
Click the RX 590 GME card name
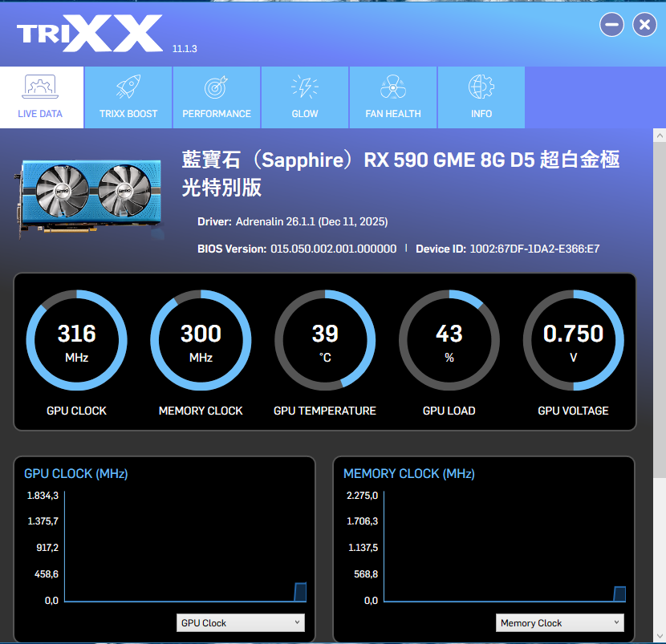(400, 173)
